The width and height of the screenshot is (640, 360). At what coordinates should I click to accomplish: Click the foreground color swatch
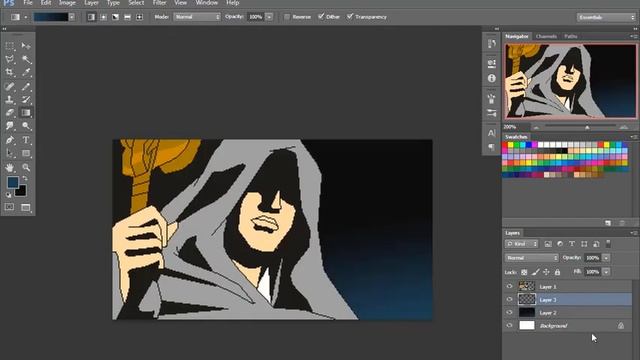click(13, 182)
